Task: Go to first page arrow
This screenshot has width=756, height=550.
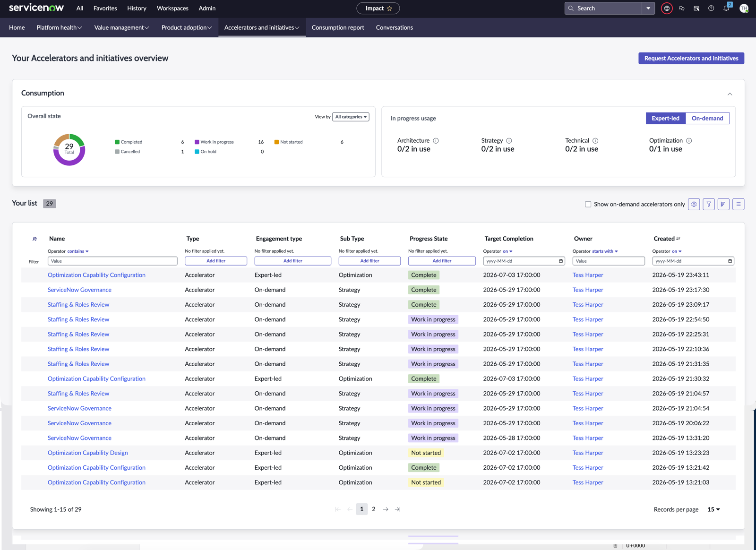Action: tap(338, 509)
